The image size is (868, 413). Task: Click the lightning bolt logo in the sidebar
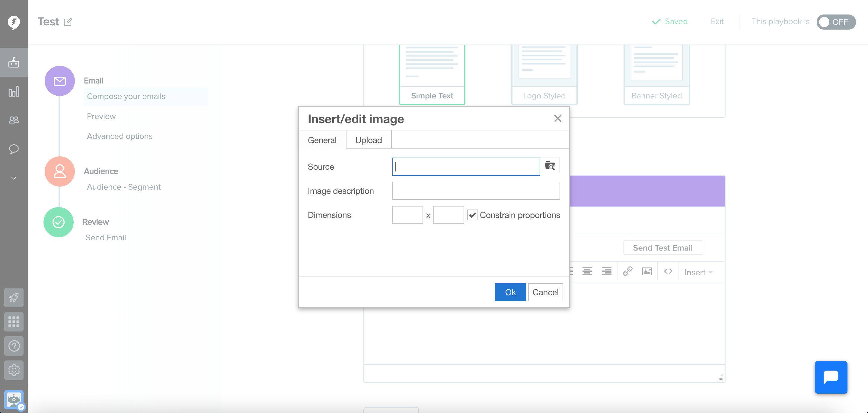[x=14, y=22]
